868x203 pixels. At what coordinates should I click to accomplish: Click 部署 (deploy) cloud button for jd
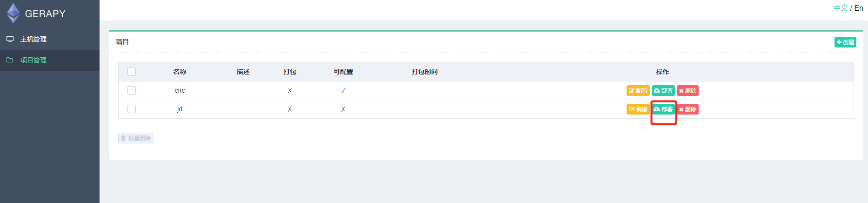point(663,109)
